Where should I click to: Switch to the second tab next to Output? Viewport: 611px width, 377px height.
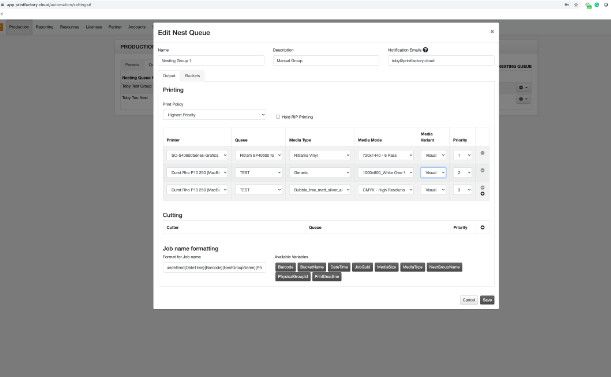pos(192,76)
